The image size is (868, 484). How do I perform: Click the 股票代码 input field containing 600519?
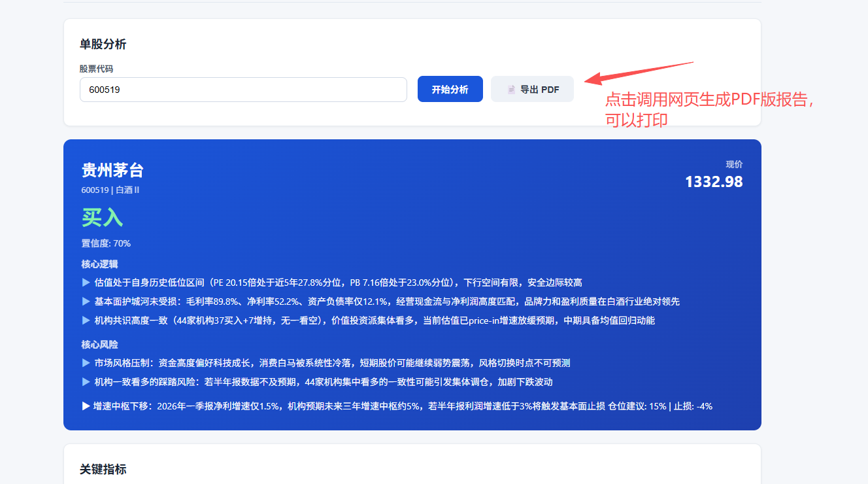point(243,90)
